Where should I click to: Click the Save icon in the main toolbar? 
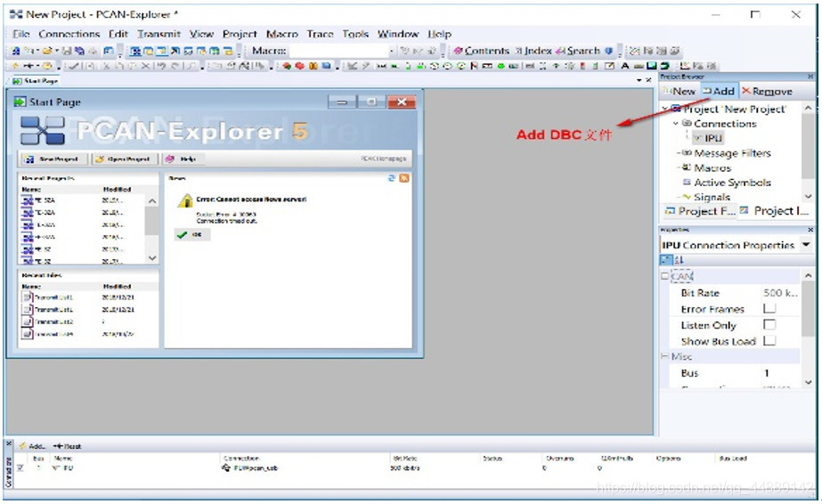click(x=67, y=51)
